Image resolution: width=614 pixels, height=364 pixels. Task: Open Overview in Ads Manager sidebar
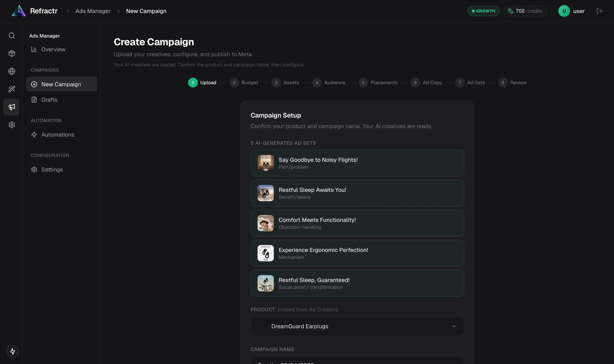point(62,49)
